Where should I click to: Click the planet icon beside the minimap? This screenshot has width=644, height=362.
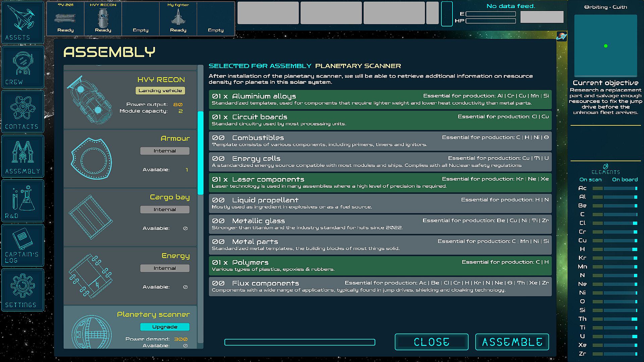pyautogui.click(x=561, y=36)
